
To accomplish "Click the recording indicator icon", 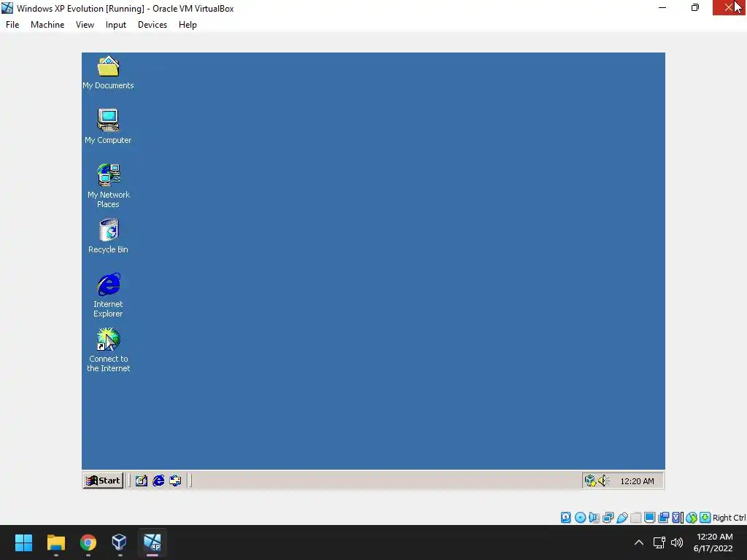I will point(663,518).
